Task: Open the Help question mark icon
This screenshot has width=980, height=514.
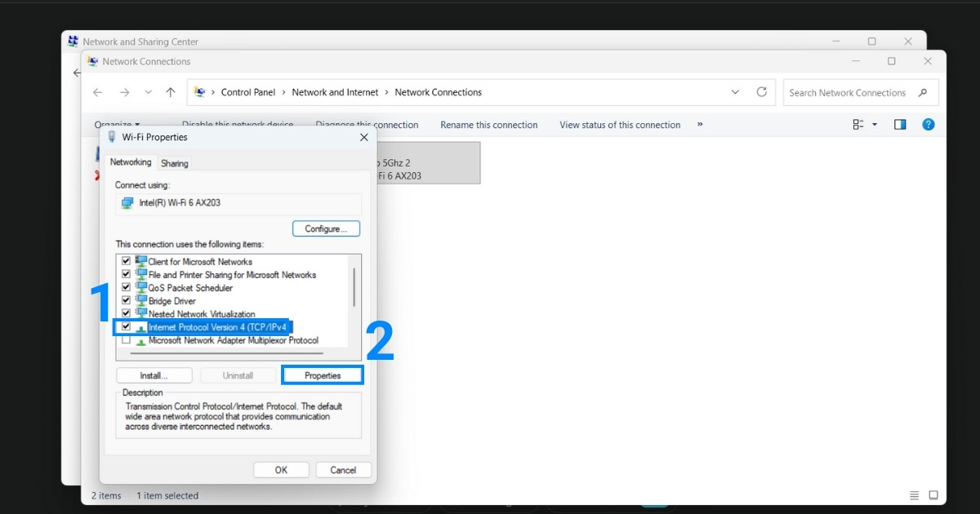Action: coord(928,125)
